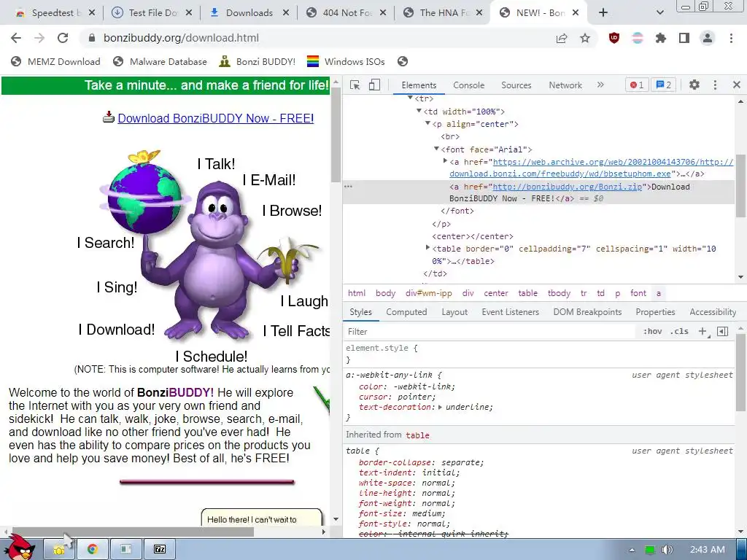Open the Extensions puzzle piece icon
This screenshot has height=560, width=747.
coord(661,38)
